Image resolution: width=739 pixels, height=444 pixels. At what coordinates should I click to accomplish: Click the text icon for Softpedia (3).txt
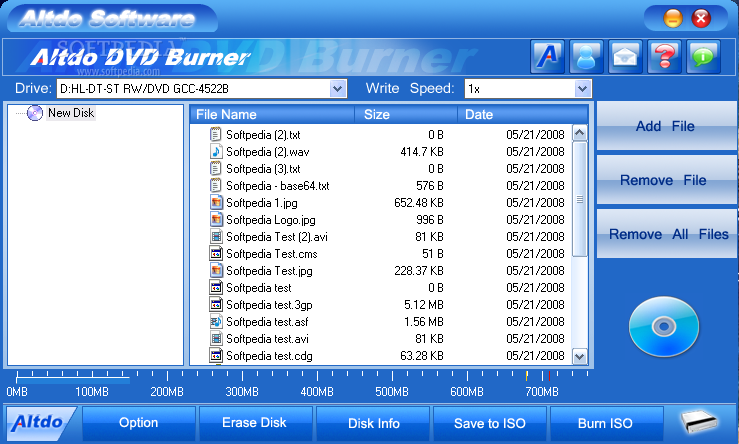click(x=215, y=168)
